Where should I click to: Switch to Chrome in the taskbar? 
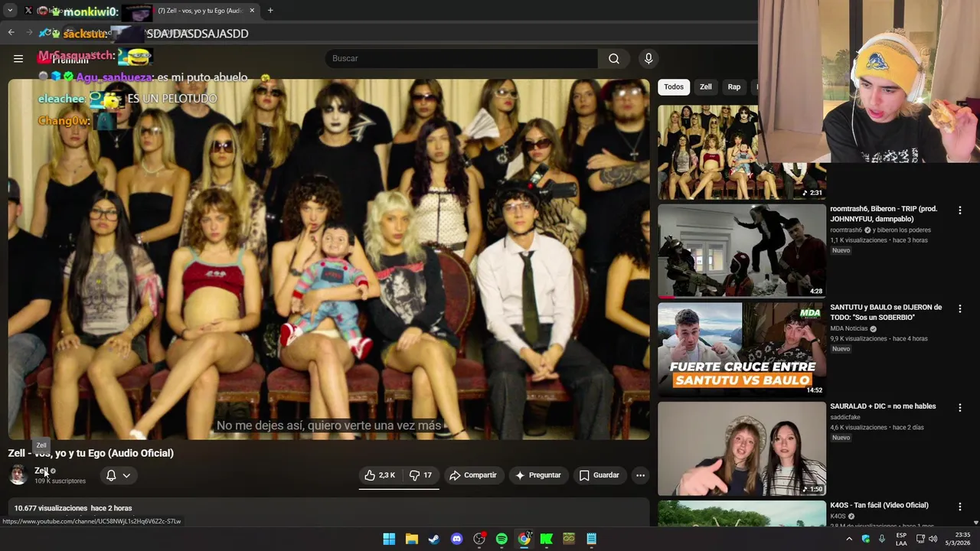(524, 539)
